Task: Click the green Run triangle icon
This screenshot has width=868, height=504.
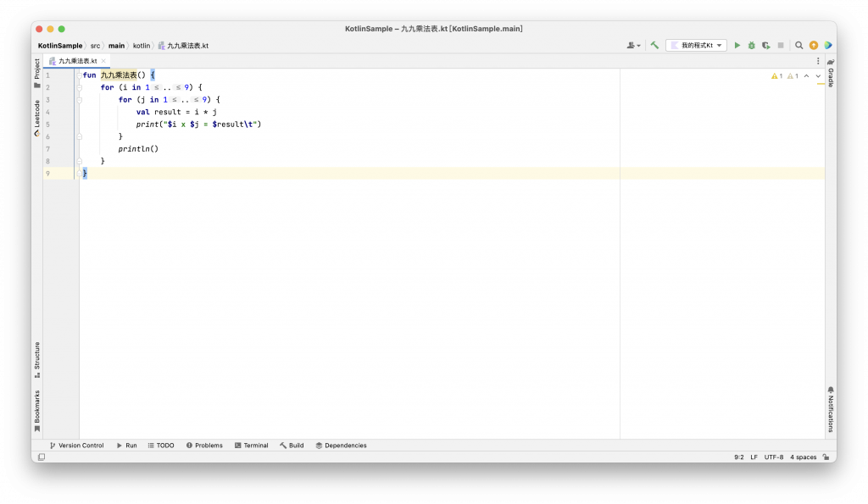Action: 737,46
